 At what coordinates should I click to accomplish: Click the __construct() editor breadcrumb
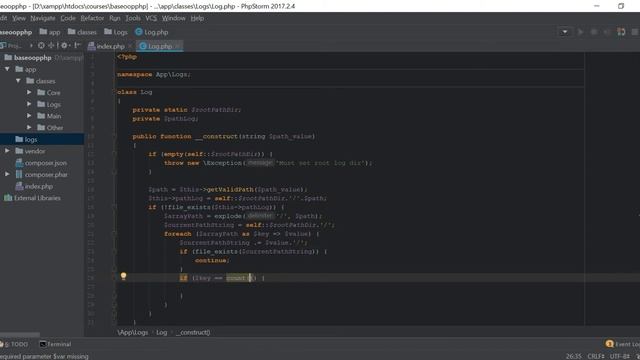tap(193, 332)
